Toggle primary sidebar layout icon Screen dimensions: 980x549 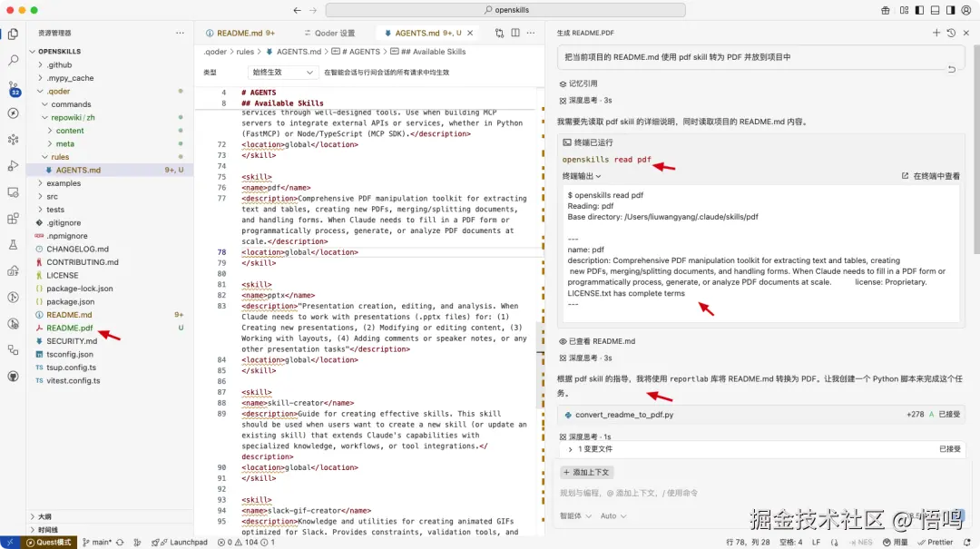[919, 10]
